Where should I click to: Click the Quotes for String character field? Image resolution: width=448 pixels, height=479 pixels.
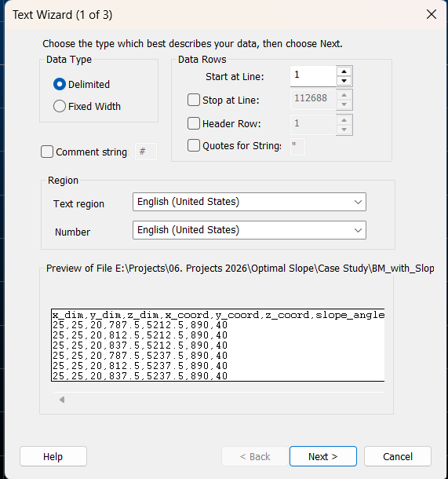pos(297,147)
